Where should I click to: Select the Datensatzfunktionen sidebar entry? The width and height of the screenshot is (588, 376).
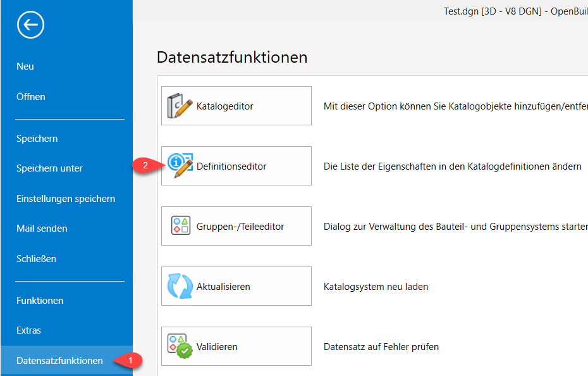(66, 361)
